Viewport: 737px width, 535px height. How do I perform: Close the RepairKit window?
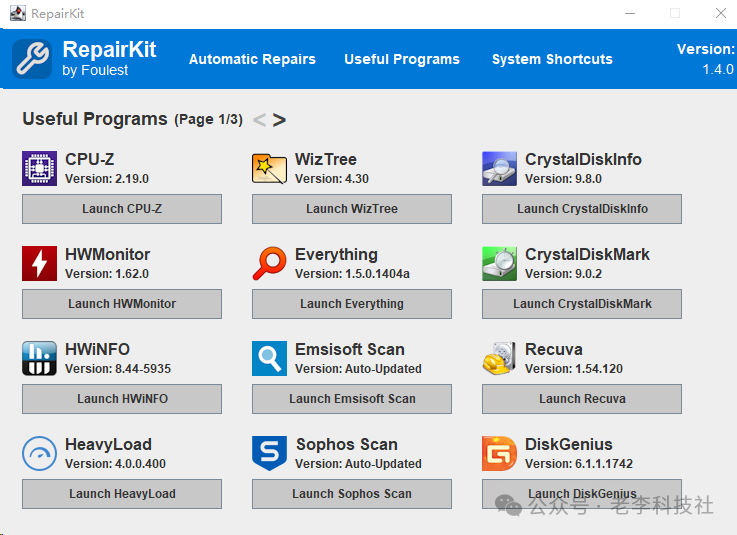coord(721,13)
